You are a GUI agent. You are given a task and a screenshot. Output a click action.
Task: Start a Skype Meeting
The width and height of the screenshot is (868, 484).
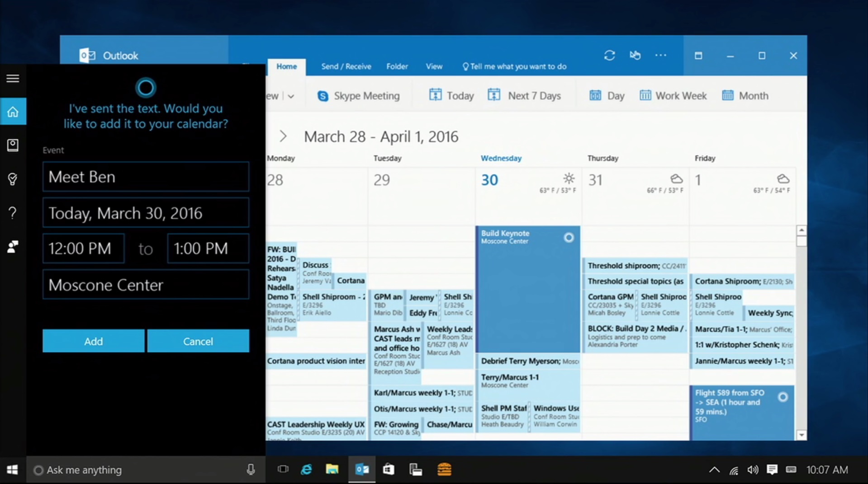point(359,96)
